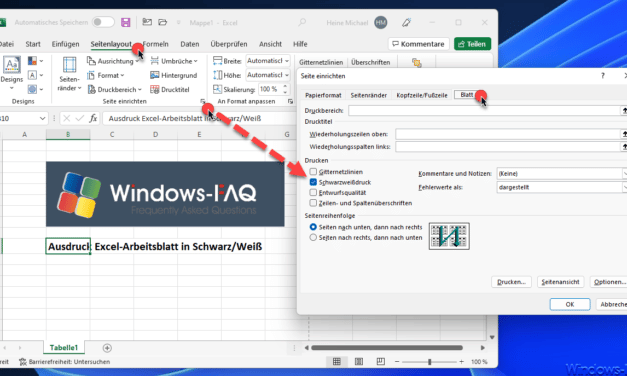The height and width of the screenshot is (376, 627).
Task: Open Umbrüche breaks dropdown
Action: tap(174, 61)
